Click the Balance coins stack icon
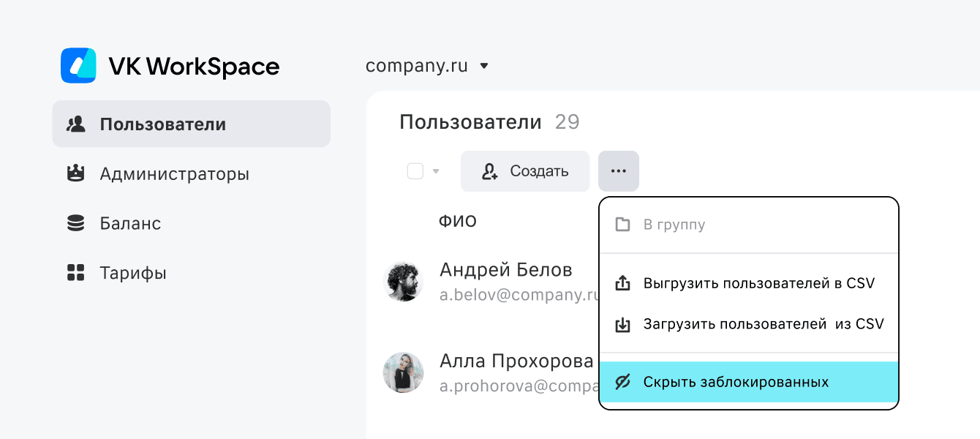 tap(75, 224)
